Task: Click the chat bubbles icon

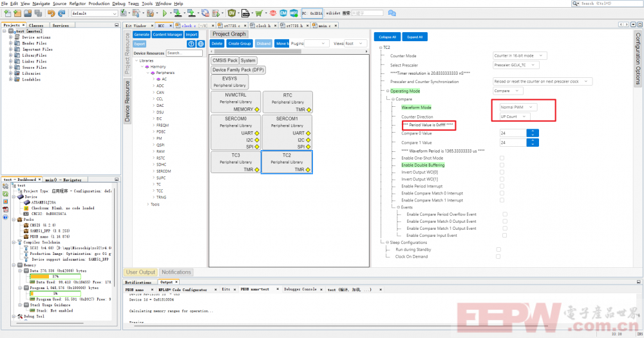Action: [392, 13]
